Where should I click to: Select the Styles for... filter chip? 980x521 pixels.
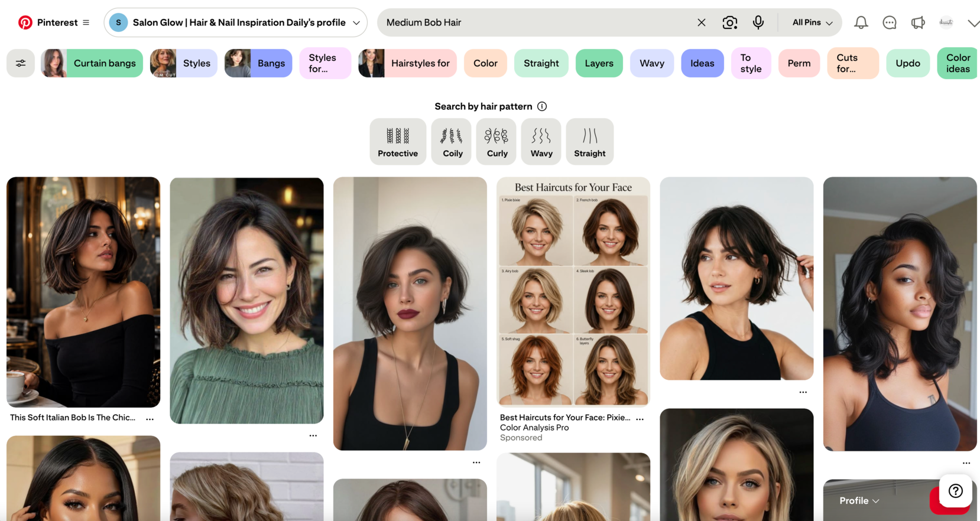tap(326, 63)
